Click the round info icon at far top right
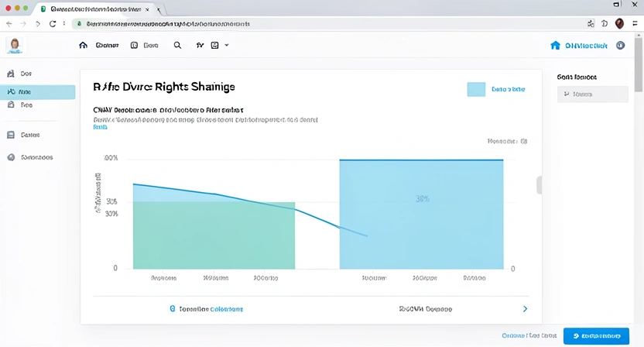The width and height of the screenshot is (644, 347). pos(620,46)
